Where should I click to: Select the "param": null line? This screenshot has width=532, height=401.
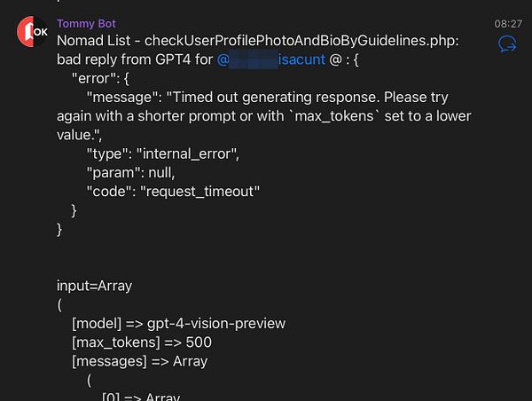(x=130, y=173)
